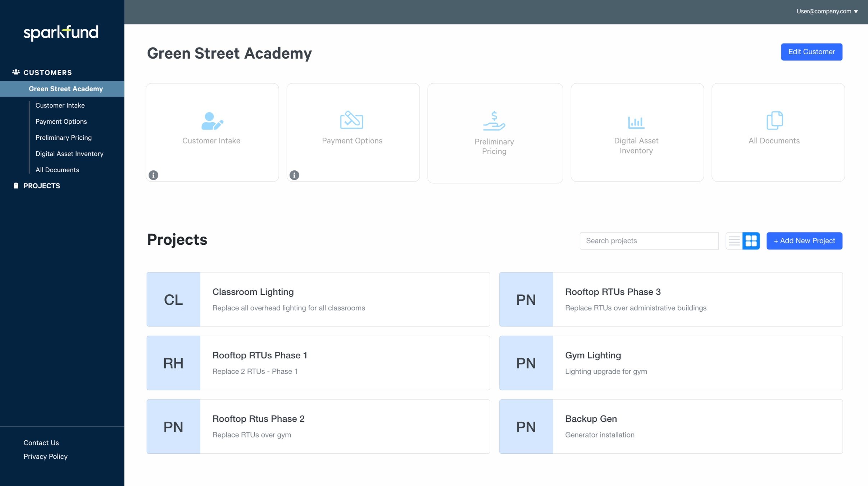Click the Search projects input field
The height and width of the screenshot is (486, 868).
point(649,240)
